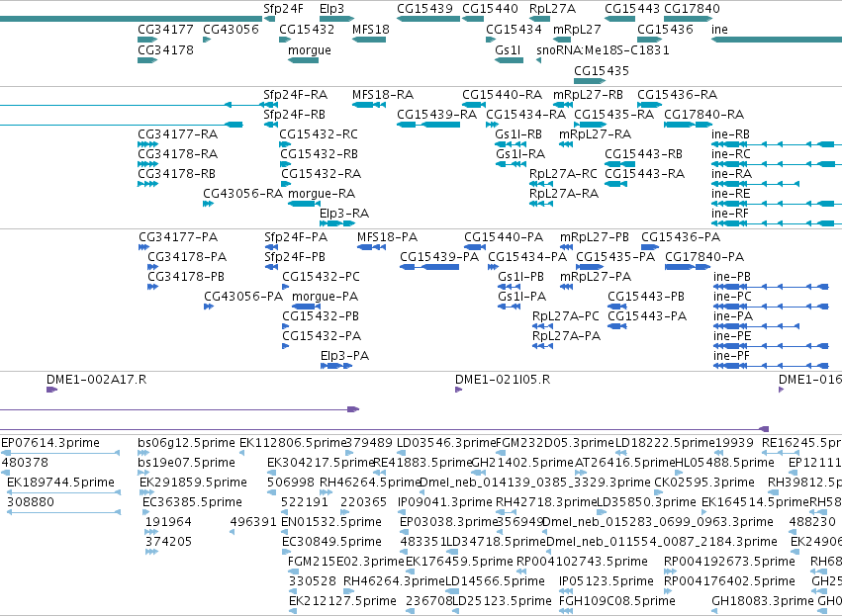Select the MFS18-PA protein label
The height and width of the screenshot is (616, 842).
pos(387,237)
